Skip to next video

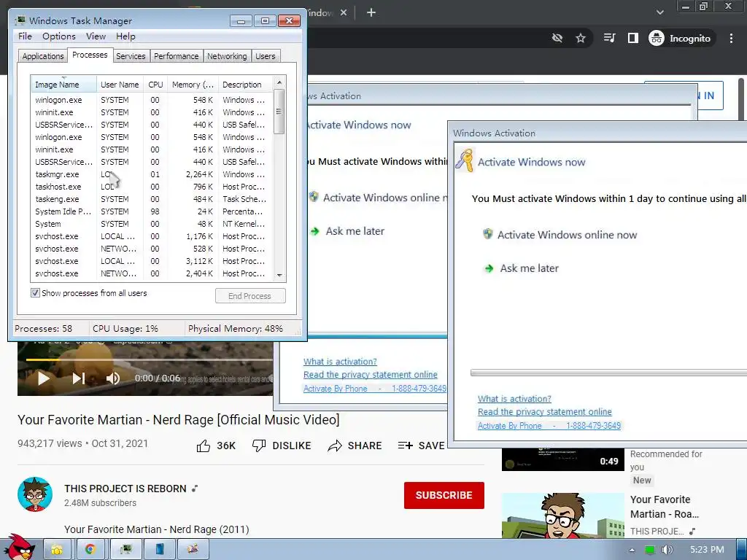pyautogui.click(x=78, y=378)
